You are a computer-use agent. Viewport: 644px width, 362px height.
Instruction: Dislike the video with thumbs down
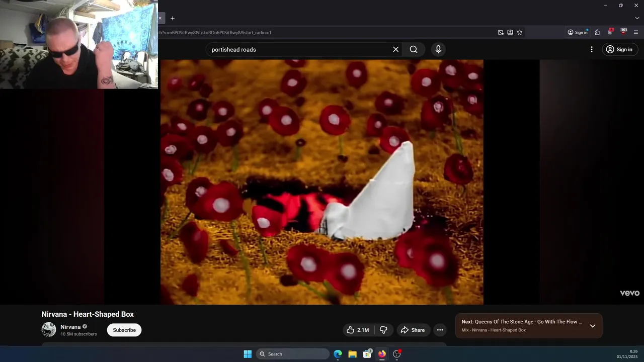383,330
